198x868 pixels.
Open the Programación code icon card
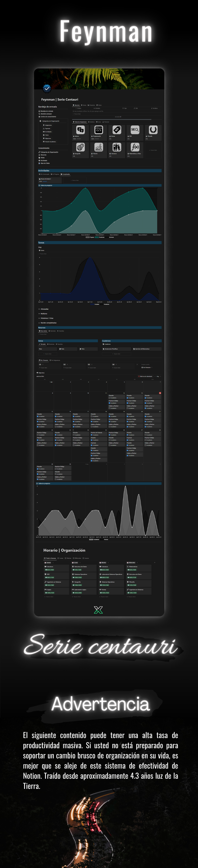[99, 130]
